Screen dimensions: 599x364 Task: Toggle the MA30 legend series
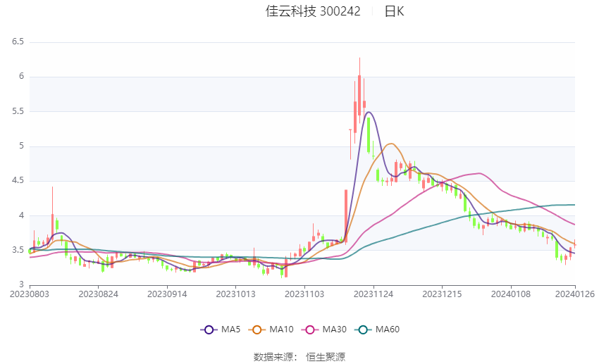click(x=324, y=330)
